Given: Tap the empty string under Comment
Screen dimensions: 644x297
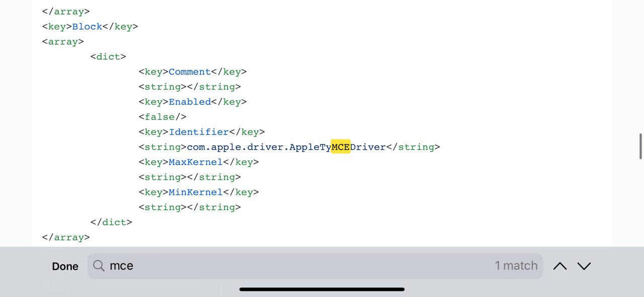Looking at the screenshot, I should coord(190,87).
